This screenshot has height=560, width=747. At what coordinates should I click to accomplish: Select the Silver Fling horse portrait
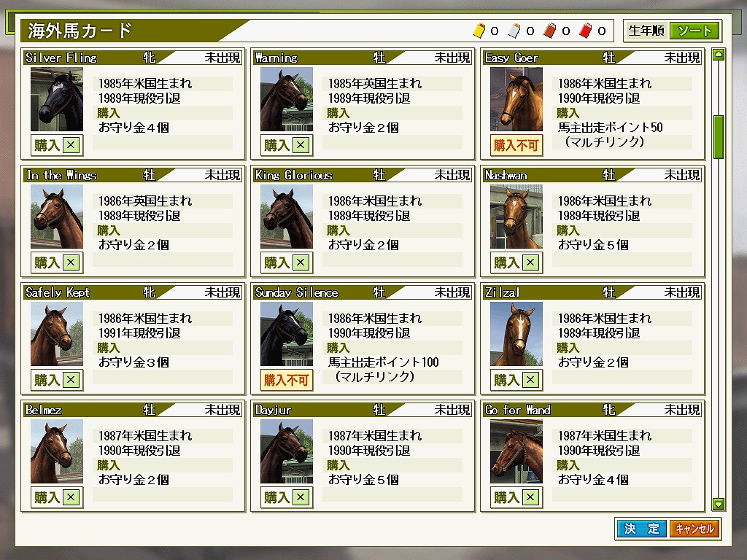pos(57,99)
